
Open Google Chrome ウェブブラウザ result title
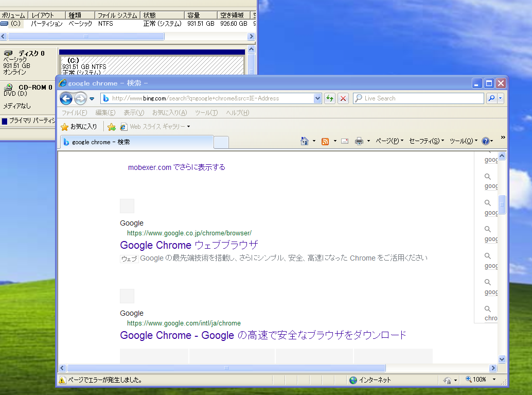coord(189,245)
